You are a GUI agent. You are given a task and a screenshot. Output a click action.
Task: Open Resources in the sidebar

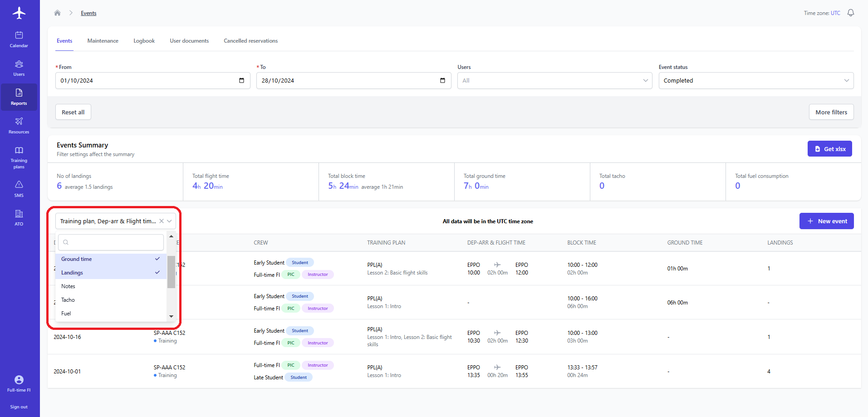pyautogui.click(x=19, y=126)
